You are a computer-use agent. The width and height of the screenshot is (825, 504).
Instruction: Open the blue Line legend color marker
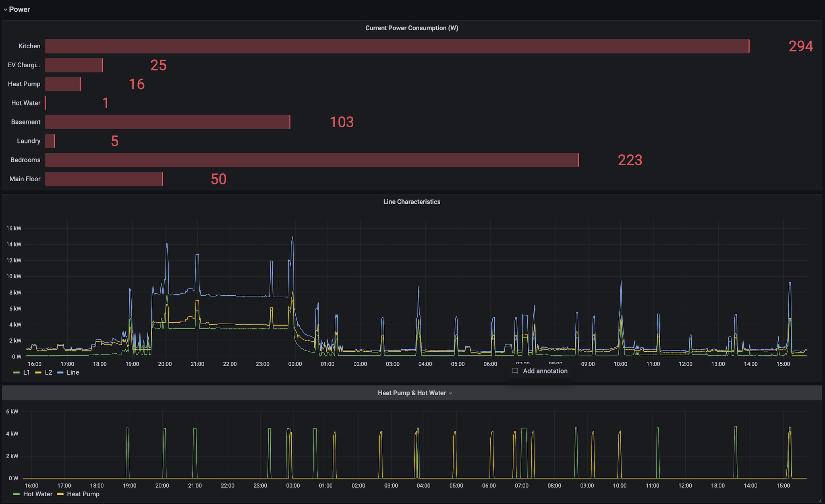click(x=60, y=373)
